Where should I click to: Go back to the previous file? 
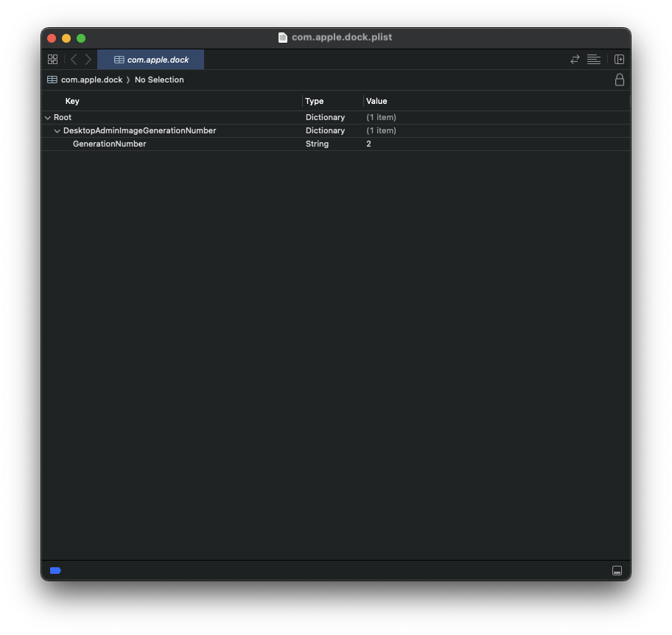pyautogui.click(x=74, y=60)
